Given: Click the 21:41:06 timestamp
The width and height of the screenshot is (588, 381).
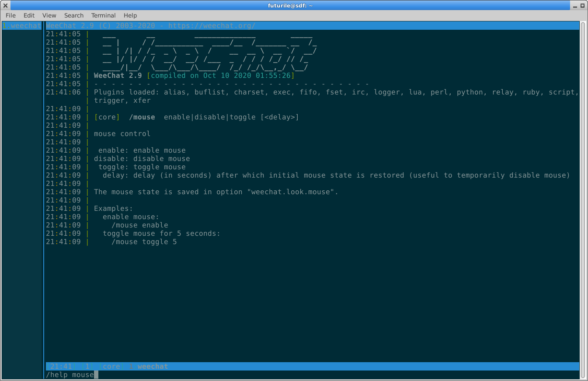Looking at the screenshot, I should click(63, 92).
